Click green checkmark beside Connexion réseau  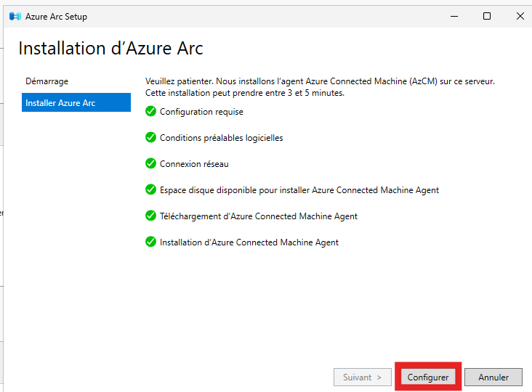tap(150, 163)
